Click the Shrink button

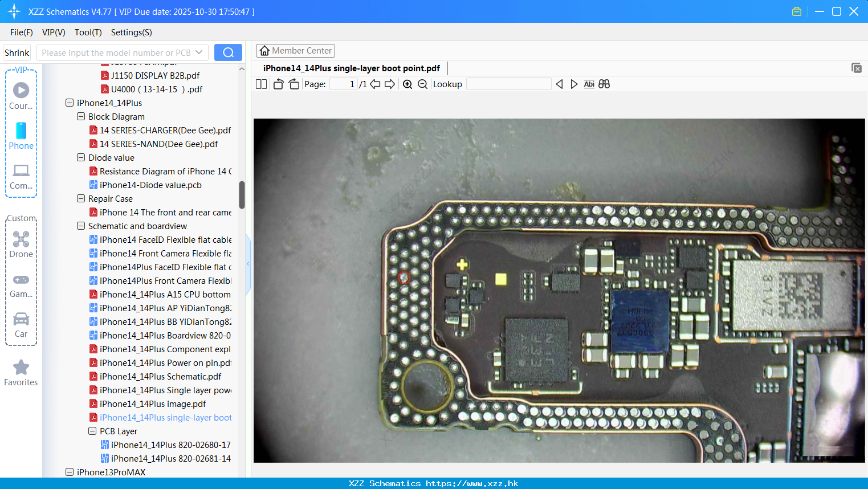17,52
